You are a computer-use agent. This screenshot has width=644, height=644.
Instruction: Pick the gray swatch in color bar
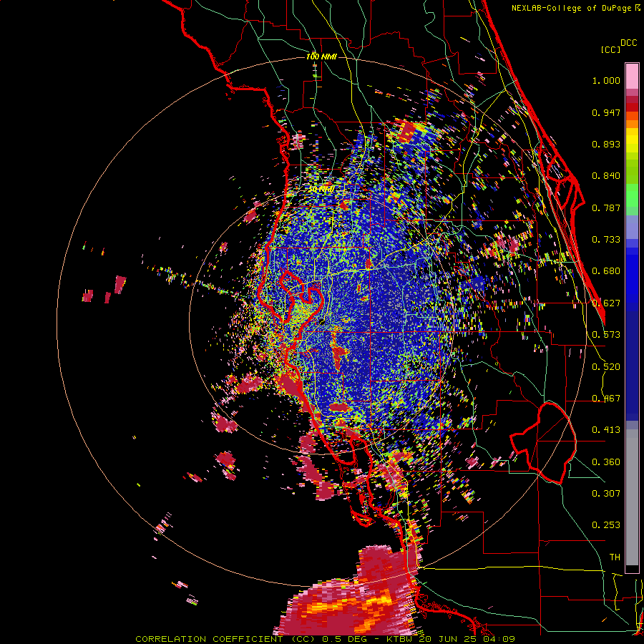632,497
